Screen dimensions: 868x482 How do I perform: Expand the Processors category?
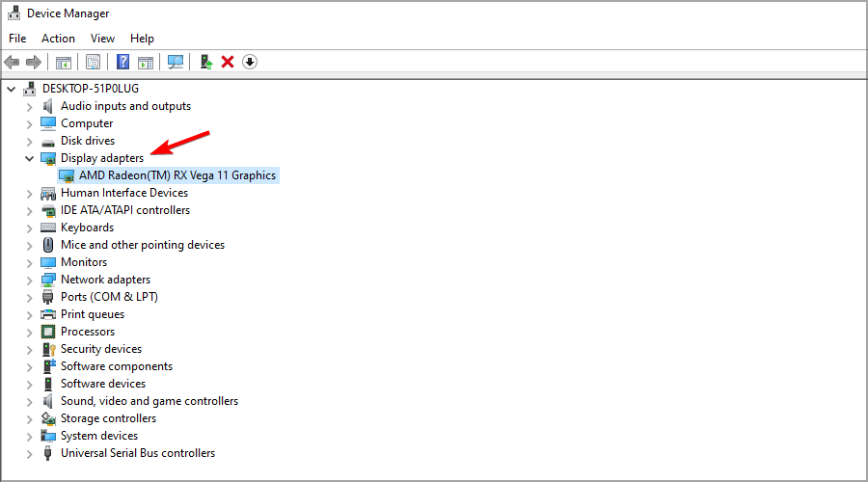(x=29, y=332)
